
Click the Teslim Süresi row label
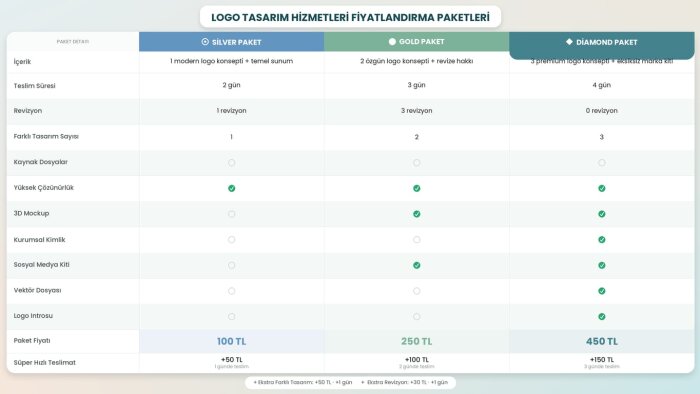(34, 86)
